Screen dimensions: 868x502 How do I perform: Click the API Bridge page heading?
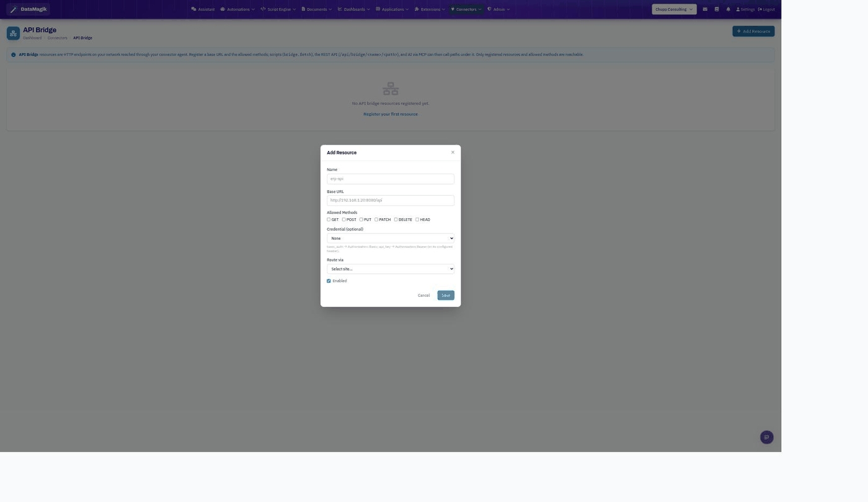[40, 30]
